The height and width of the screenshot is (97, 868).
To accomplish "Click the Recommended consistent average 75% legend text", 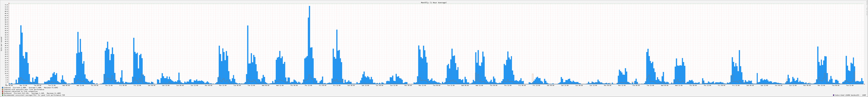I will [x=34, y=95].
